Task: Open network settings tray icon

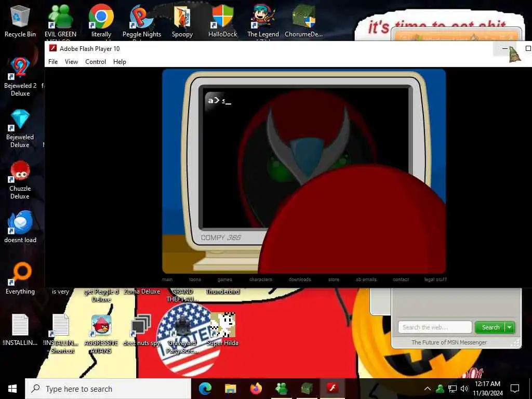Action: click(453, 389)
